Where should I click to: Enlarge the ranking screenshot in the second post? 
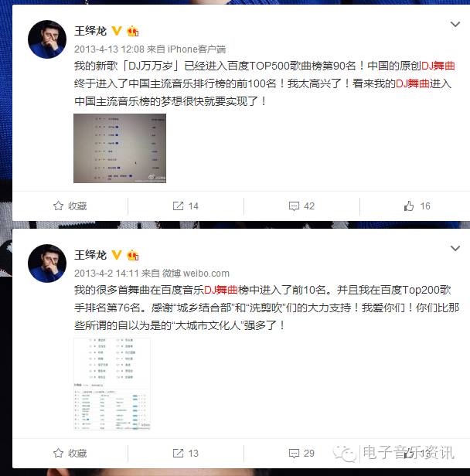(112, 384)
